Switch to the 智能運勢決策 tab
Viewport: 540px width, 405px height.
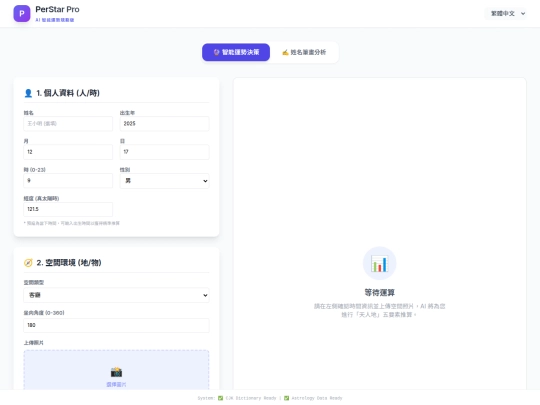pyautogui.click(x=236, y=52)
